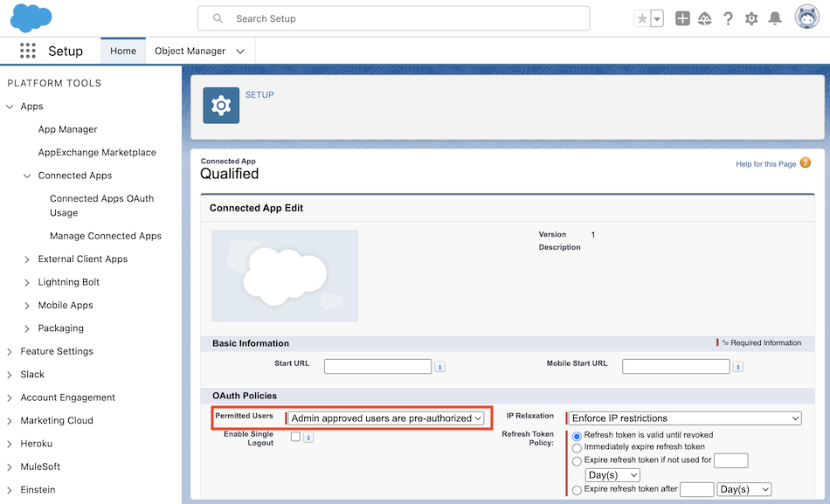Click the search magnifier icon
The width and height of the screenshot is (830, 504).
[218, 18]
